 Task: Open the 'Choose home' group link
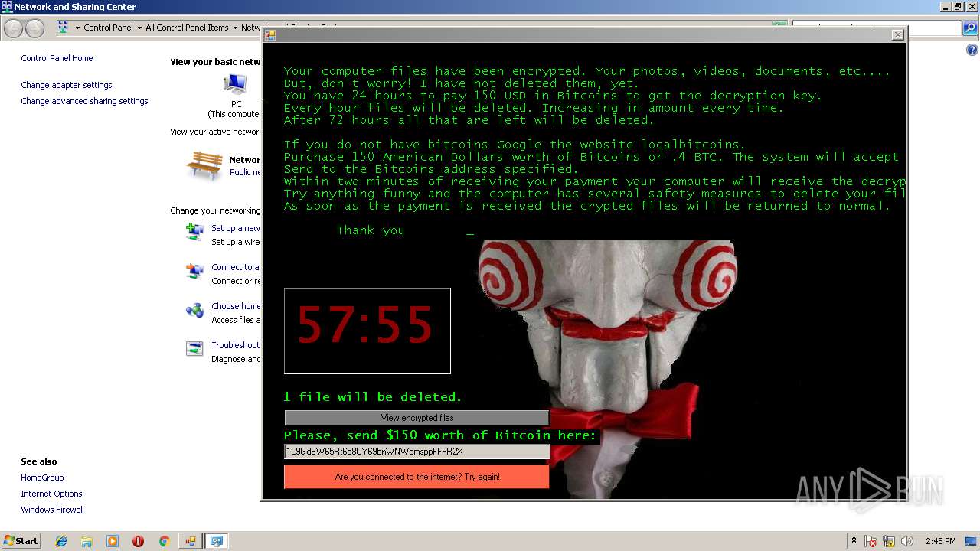click(x=235, y=306)
